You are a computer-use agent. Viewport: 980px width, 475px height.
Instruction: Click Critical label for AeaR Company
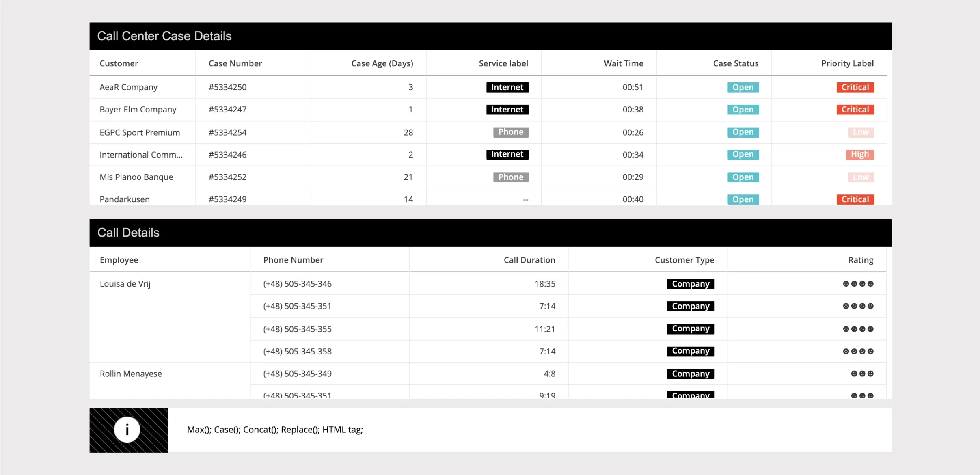(855, 87)
